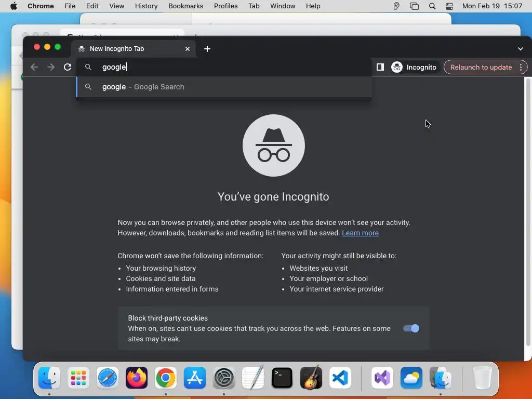Toggle the side panel icon

coord(380,67)
